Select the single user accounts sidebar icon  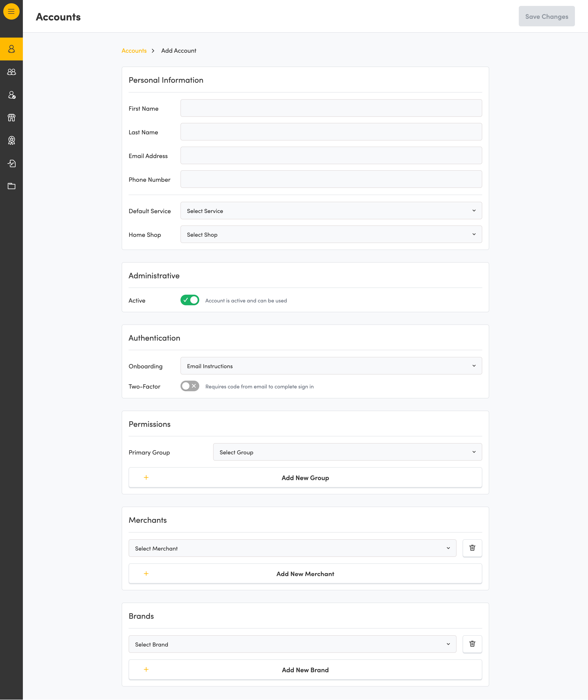11,49
